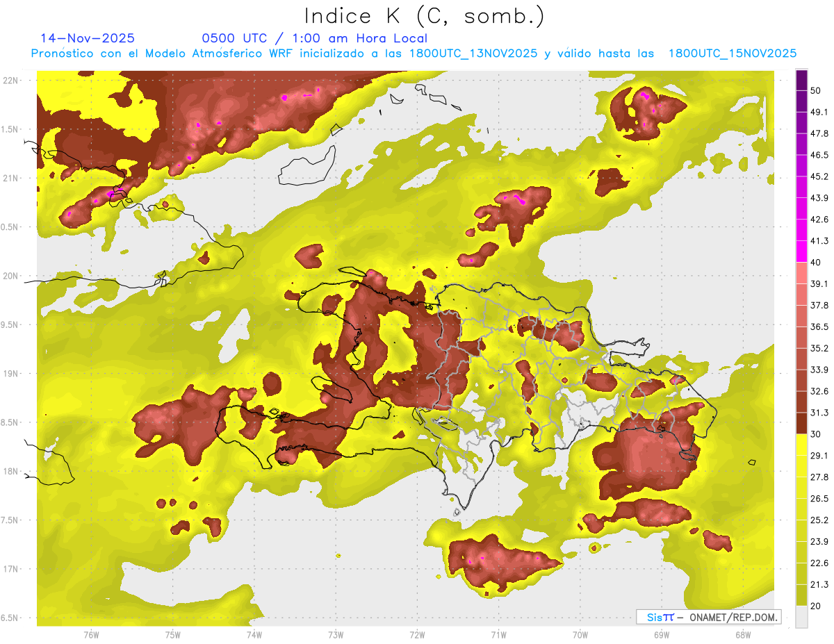Click the legend value '39.1'

(x=819, y=284)
